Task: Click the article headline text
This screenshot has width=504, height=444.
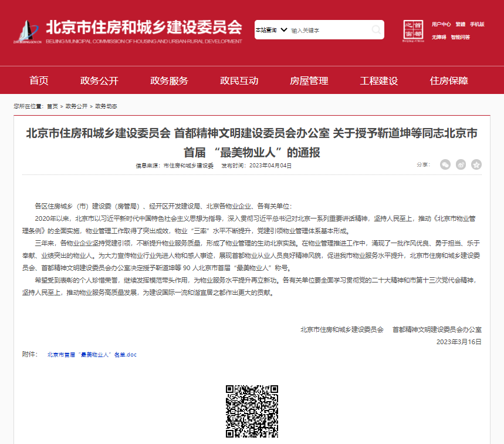Action: click(252, 143)
